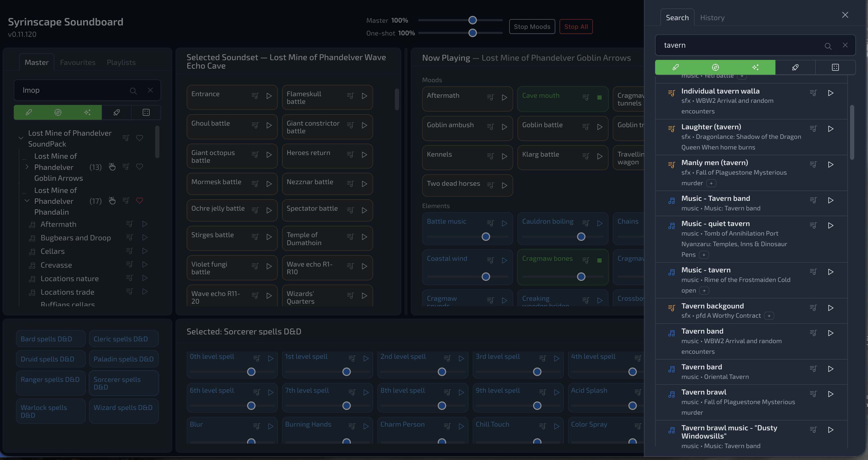The image size is (868, 460).
Task: Collapse the Phandelver Phandalin soundset list
Action: (x=27, y=201)
